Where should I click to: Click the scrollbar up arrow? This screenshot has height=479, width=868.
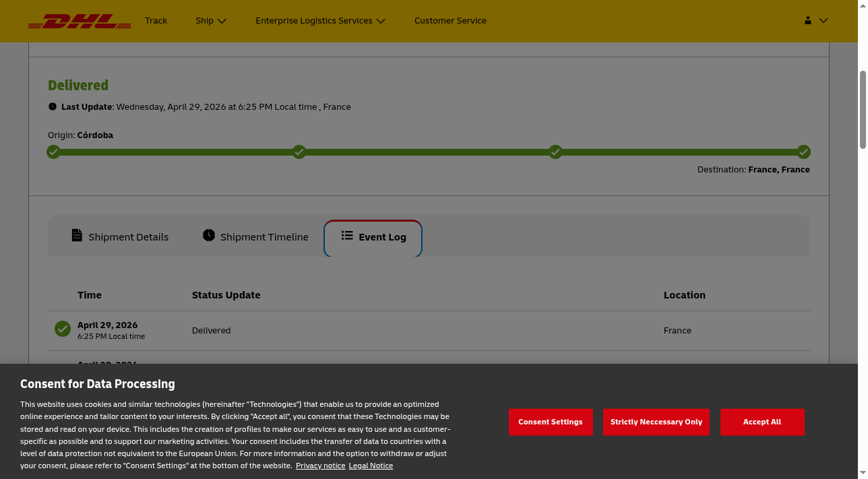(863, 5)
